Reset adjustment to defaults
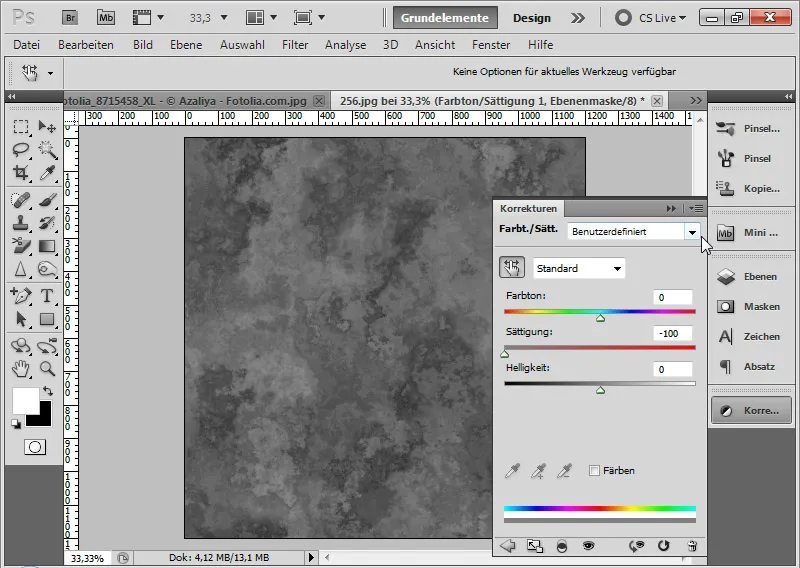This screenshot has width=800, height=568. tap(663, 546)
